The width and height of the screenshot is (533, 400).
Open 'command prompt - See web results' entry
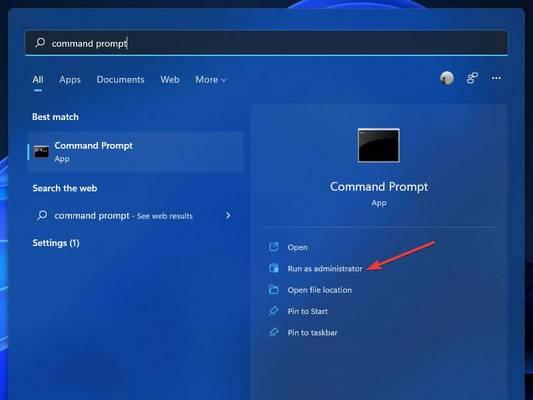click(136, 215)
